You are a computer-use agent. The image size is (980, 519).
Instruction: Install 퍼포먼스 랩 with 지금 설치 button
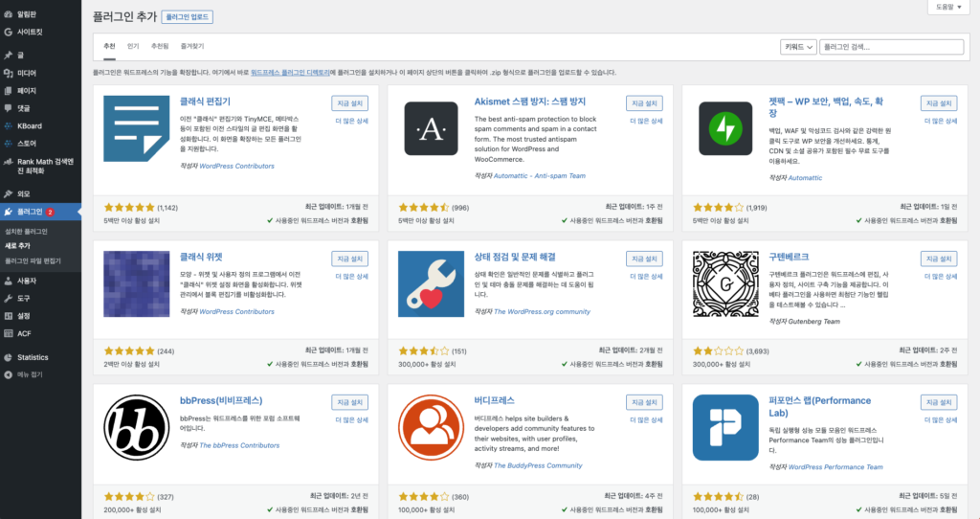tap(939, 402)
